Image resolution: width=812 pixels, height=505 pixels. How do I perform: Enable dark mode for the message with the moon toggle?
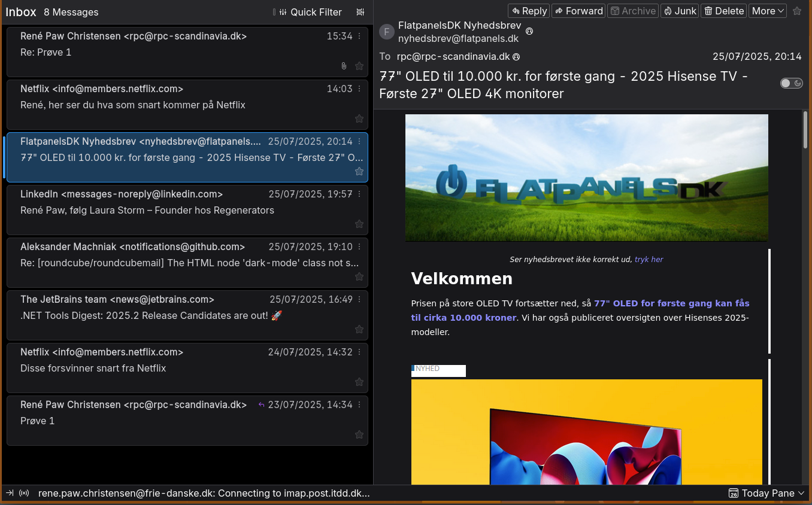(x=791, y=83)
